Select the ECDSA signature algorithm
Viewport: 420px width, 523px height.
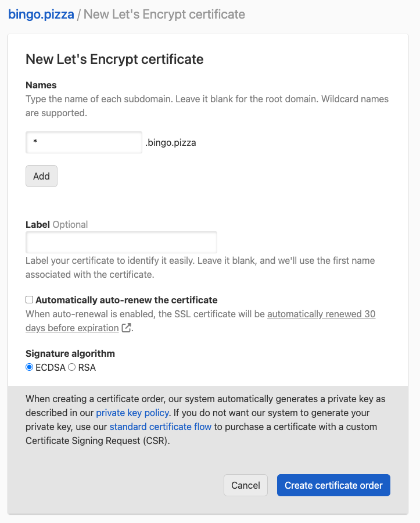tap(29, 367)
